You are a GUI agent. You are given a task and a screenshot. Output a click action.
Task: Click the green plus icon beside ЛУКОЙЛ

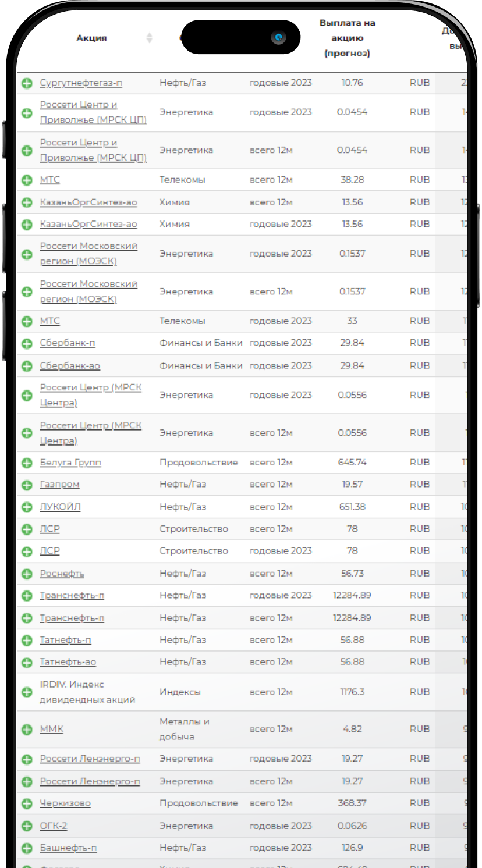click(27, 507)
